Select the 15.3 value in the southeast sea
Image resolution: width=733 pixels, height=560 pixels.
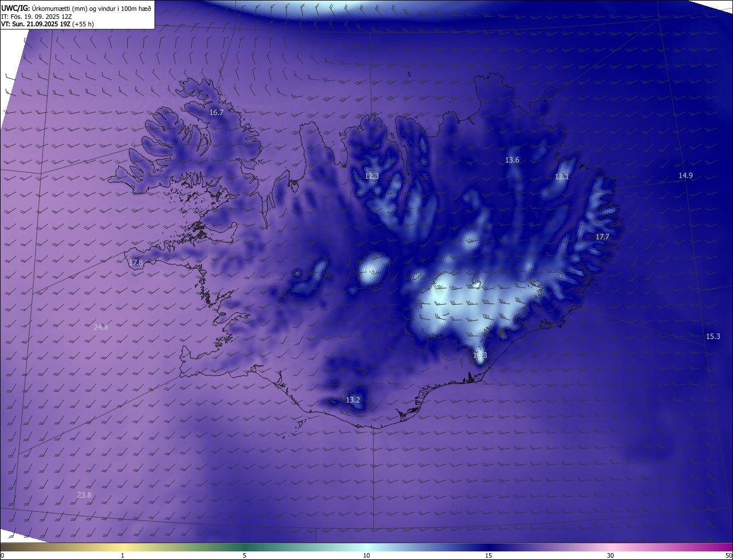tap(713, 337)
